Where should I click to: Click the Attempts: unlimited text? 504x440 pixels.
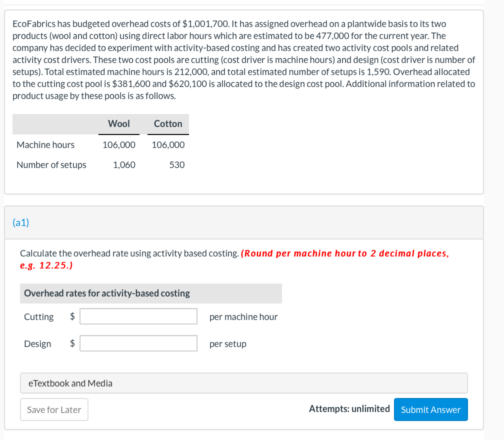pyautogui.click(x=349, y=408)
